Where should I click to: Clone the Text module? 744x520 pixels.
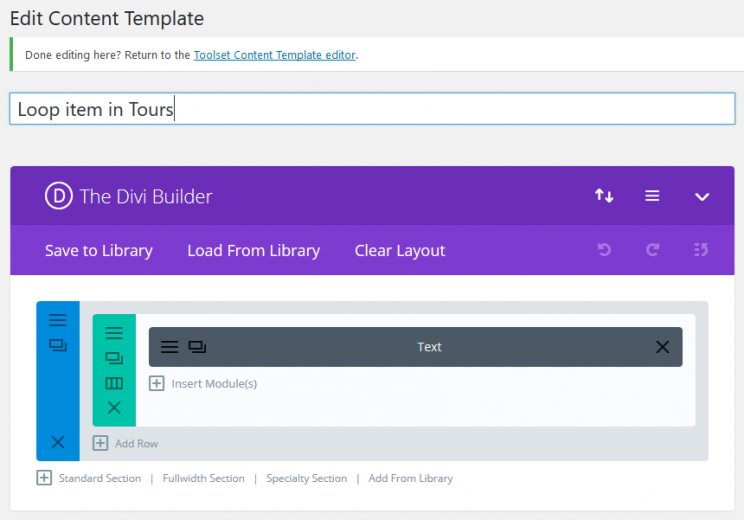(x=197, y=347)
